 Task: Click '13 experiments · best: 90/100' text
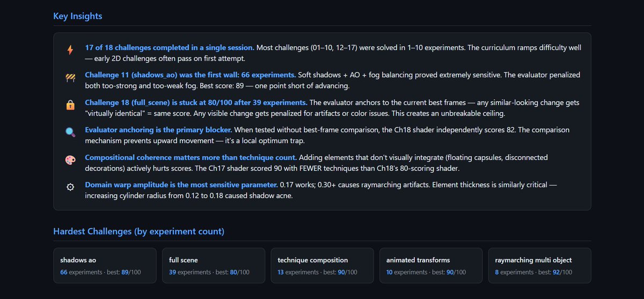click(318, 272)
